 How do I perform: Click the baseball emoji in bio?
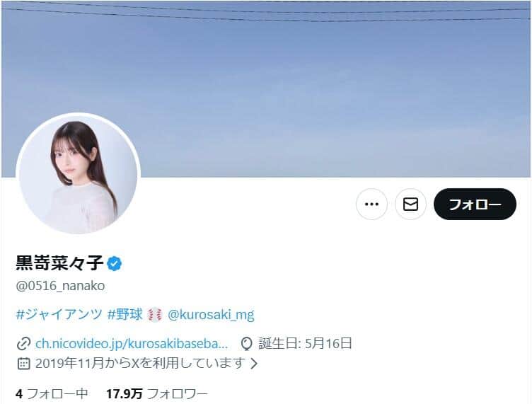click(x=155, y=314)
